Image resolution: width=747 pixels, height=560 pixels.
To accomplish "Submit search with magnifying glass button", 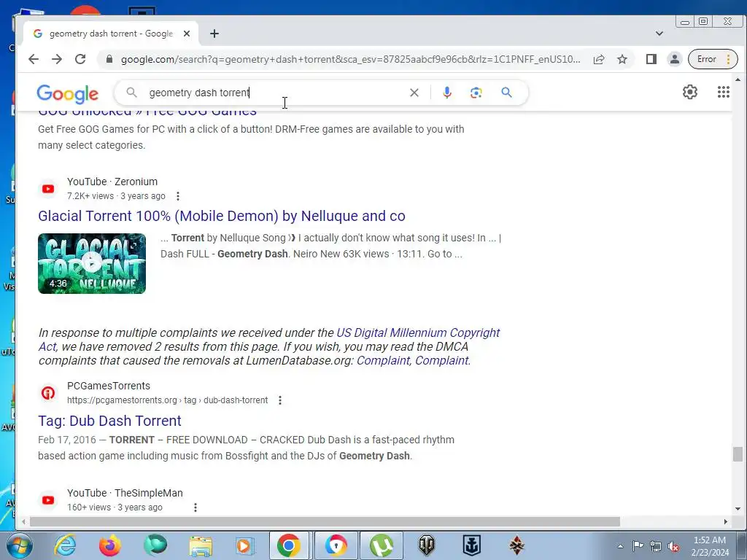I will click(506, 93).
